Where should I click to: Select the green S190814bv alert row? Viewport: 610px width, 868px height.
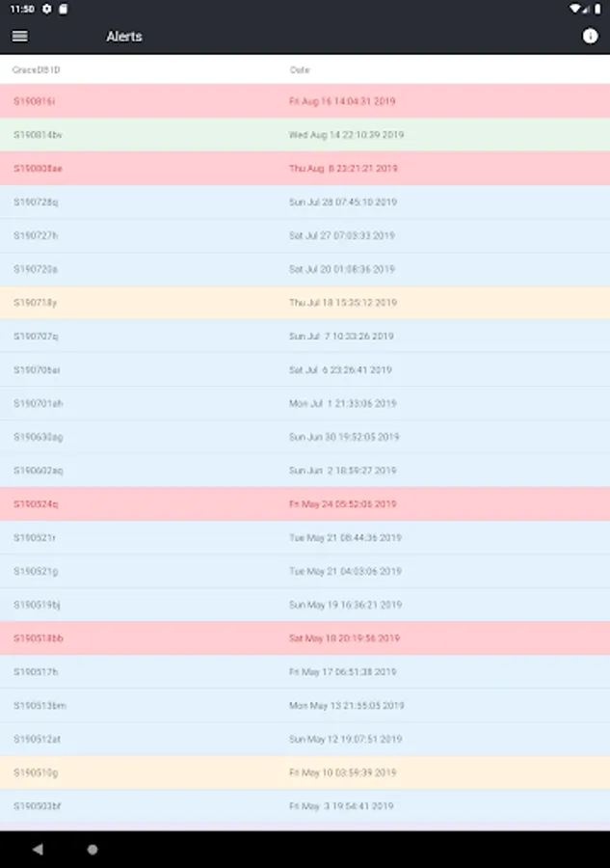click(305, 134)
